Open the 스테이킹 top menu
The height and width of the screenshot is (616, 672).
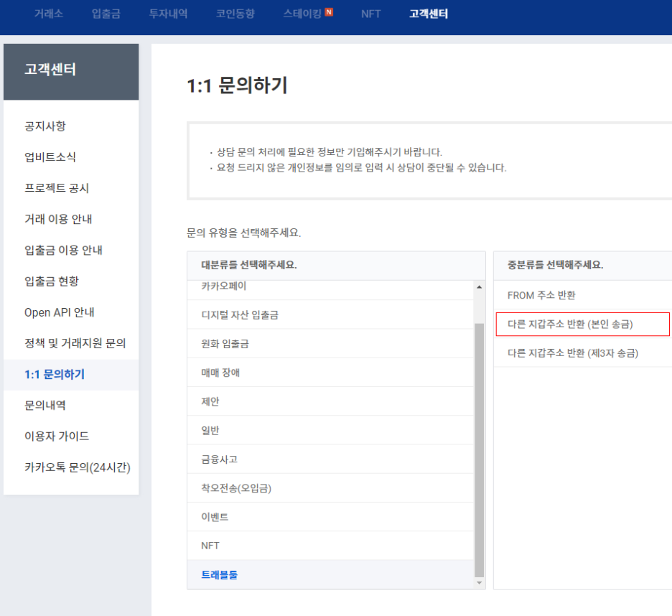click(302, 14)
